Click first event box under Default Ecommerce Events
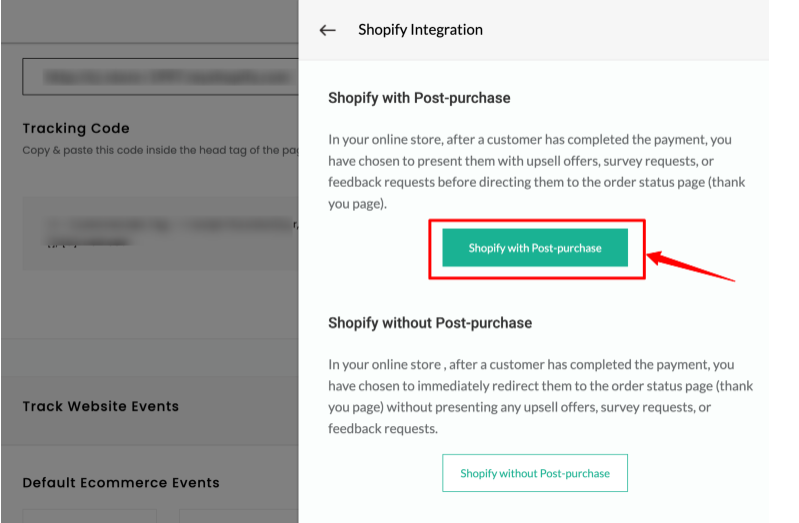This screenshot has width=799, height=523. click(90, 516)
